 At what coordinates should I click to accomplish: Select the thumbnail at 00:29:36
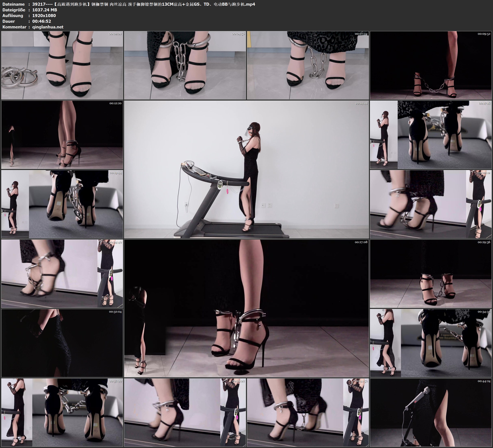pos(431,273)
